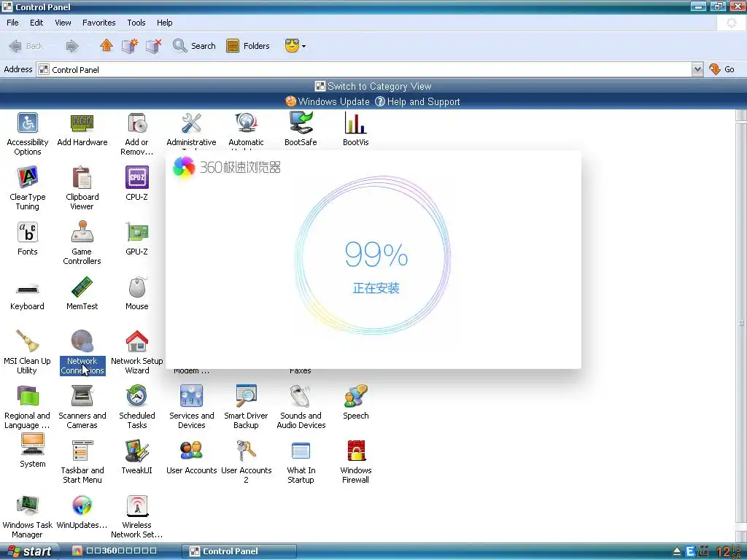
Task: Open Smart Driver Backup icon
Action: point(247,396)
